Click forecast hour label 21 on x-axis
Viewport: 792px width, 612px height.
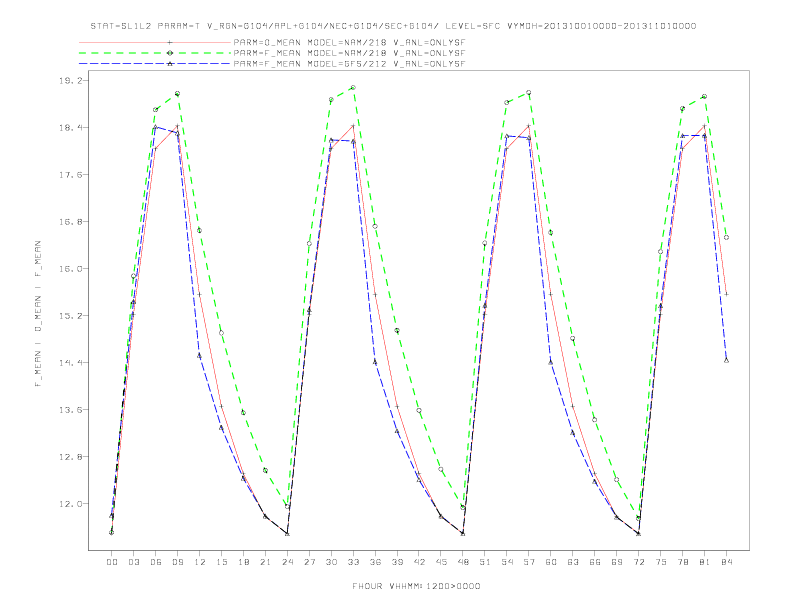point(265,562)
